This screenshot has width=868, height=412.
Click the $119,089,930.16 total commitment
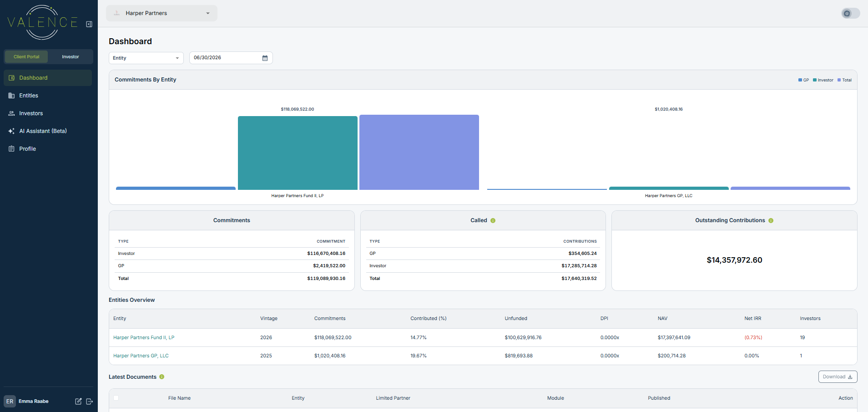[x=326, y=279]
